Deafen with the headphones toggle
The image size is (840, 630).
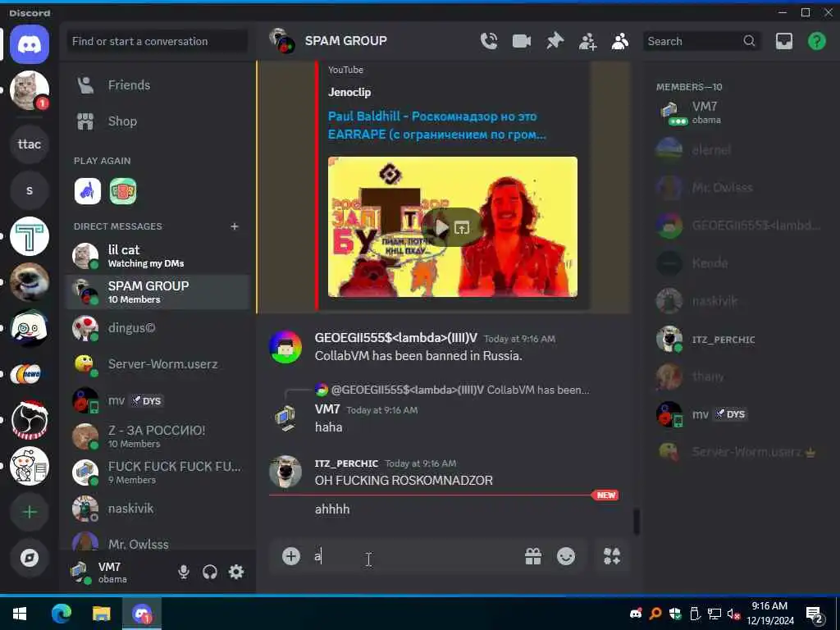point(210,572)
